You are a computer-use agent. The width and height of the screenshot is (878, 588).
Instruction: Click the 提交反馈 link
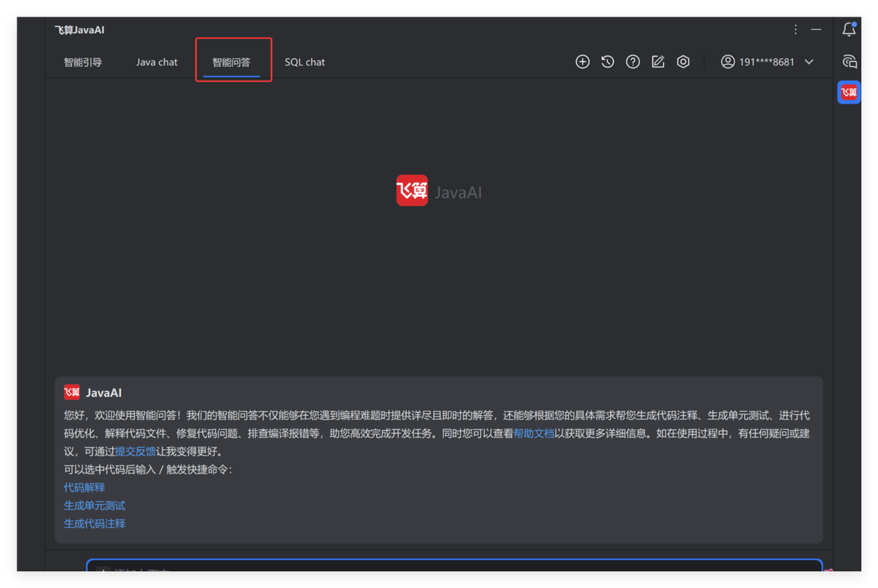pos(135,451)
